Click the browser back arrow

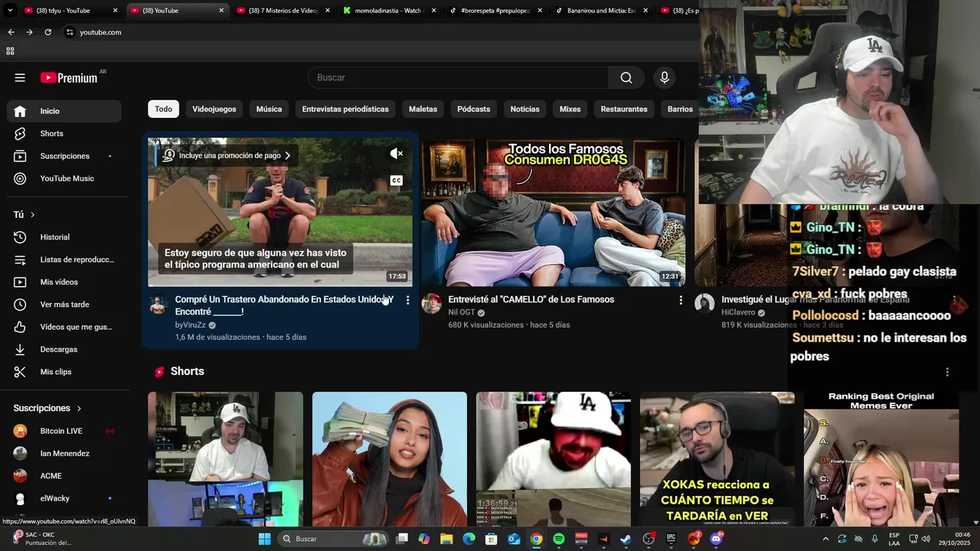[11, 32]
